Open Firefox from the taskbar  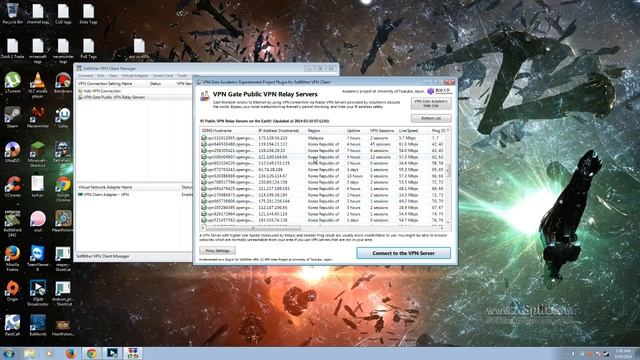pos(71,353)
